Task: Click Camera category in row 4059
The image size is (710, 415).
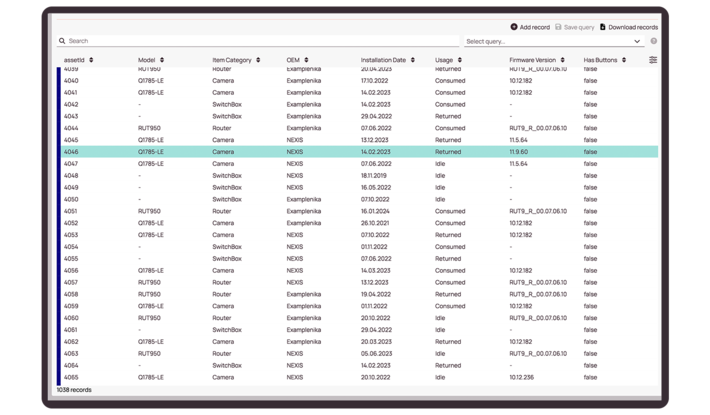Action: [x=223, y=306]
